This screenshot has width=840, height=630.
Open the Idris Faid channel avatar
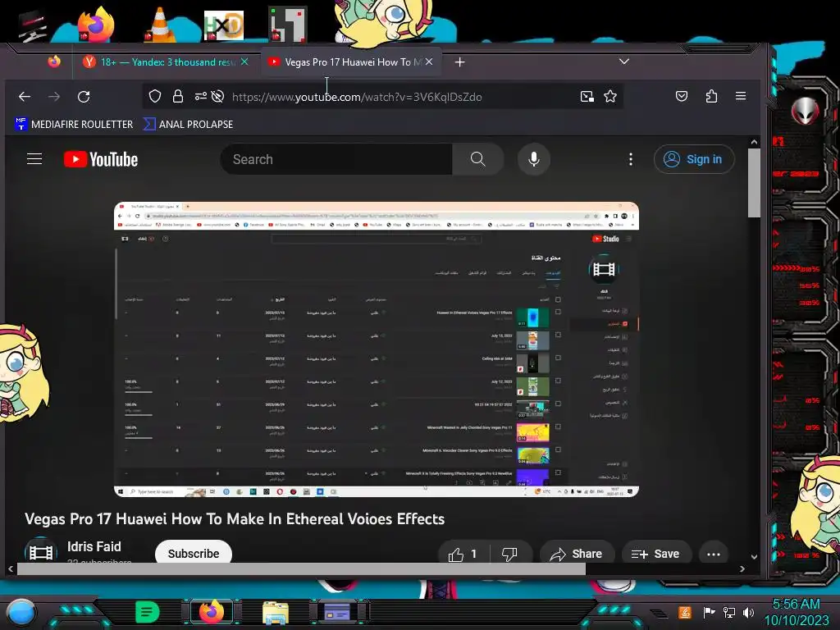click(41, 550)
